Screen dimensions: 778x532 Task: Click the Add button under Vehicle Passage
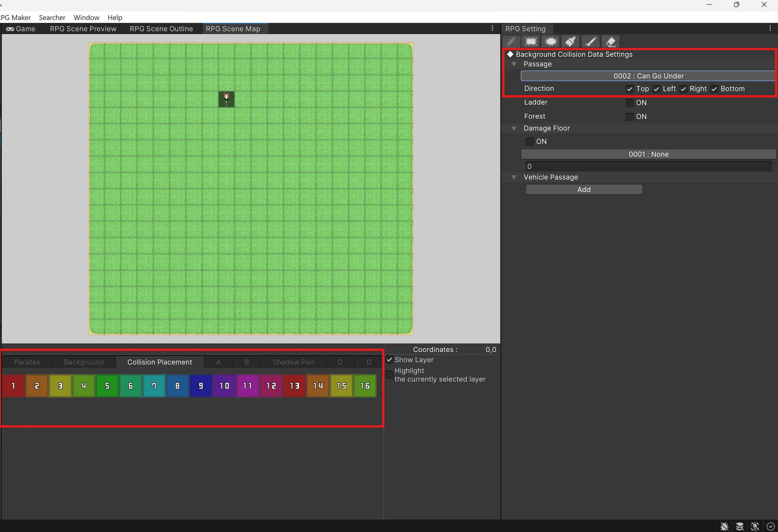pyautogui.click(x=583, y=190)
